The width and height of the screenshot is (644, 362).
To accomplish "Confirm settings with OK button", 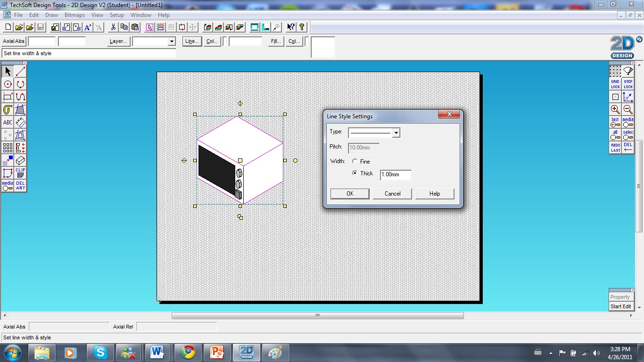I will (349, 193).
